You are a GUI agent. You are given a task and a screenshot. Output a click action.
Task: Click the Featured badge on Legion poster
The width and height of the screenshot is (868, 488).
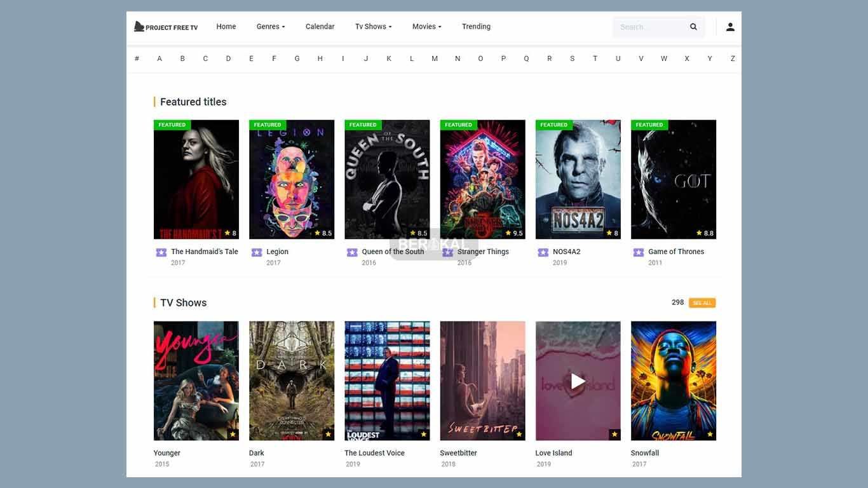pyautogui.click(x=268, y=125)
